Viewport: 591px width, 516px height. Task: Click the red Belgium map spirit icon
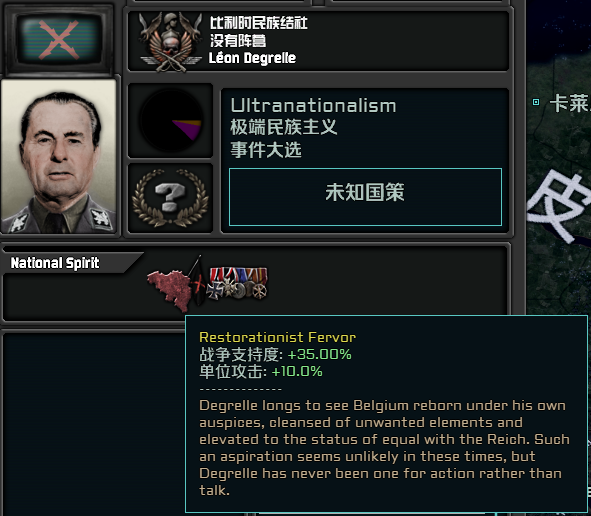click(x=170, y=289)
